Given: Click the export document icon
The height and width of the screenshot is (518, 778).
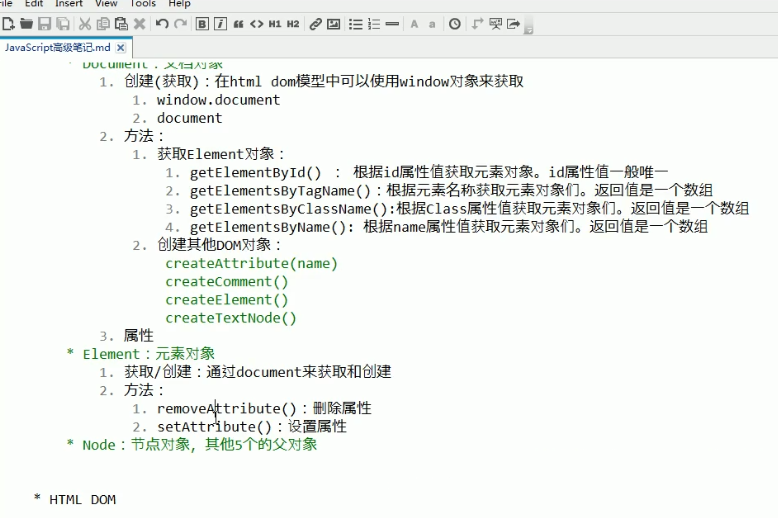Looking at the screenshot, I should tap(513, 23).
